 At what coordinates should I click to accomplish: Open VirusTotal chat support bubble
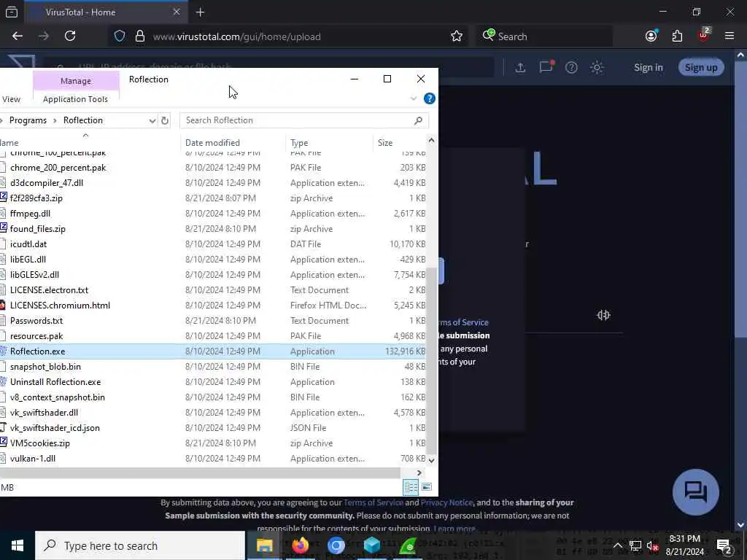695,492
